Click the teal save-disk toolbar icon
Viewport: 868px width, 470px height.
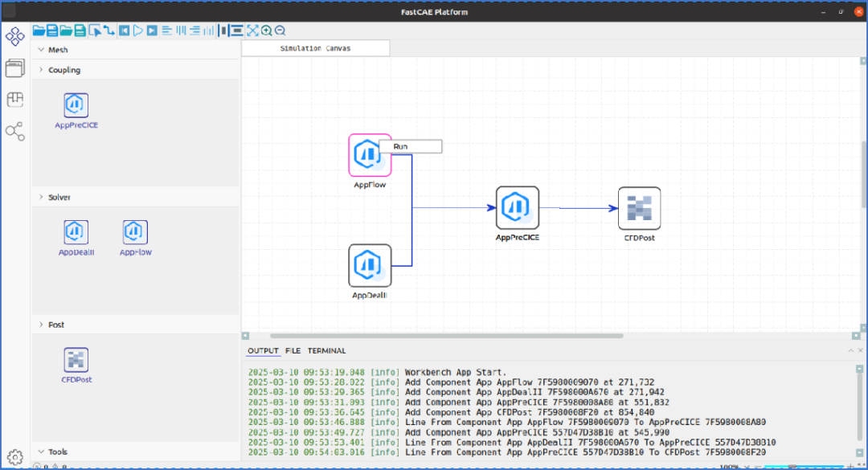click(x=80, y=31)
